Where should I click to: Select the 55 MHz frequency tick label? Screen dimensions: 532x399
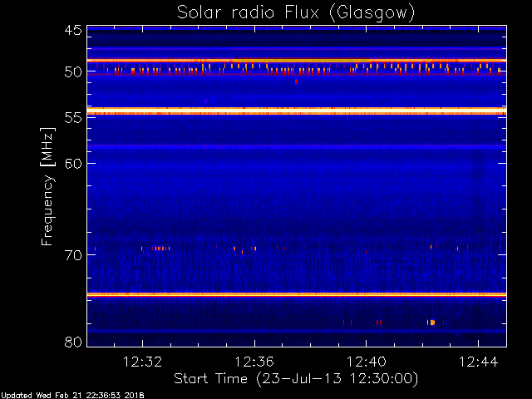[72, 118]
